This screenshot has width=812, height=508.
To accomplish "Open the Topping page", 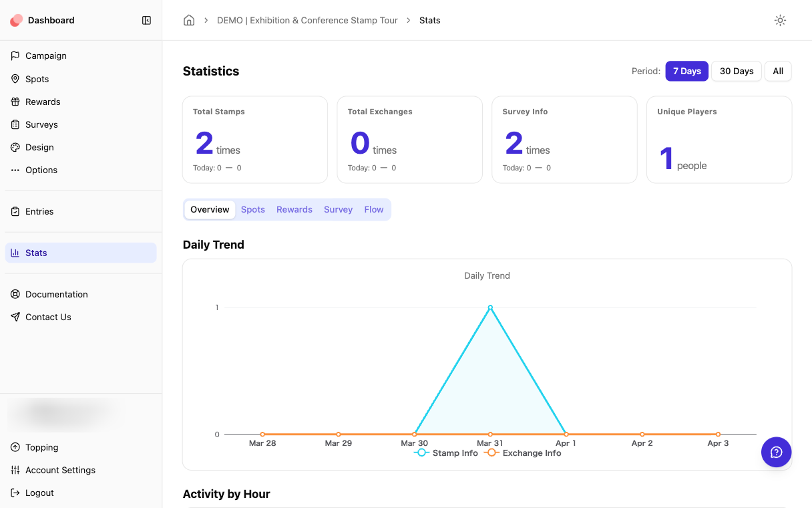I will pyautogui.click(x=81, y=447).
